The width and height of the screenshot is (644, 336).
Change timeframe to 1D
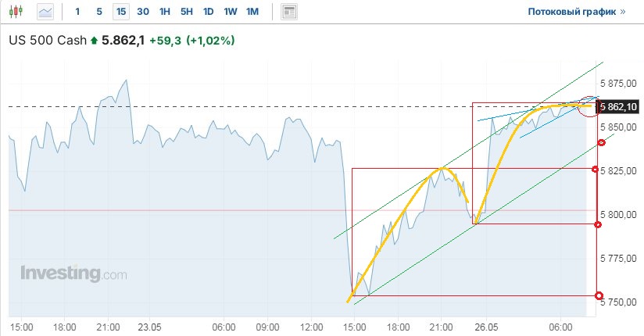click(x=208, y=12)
